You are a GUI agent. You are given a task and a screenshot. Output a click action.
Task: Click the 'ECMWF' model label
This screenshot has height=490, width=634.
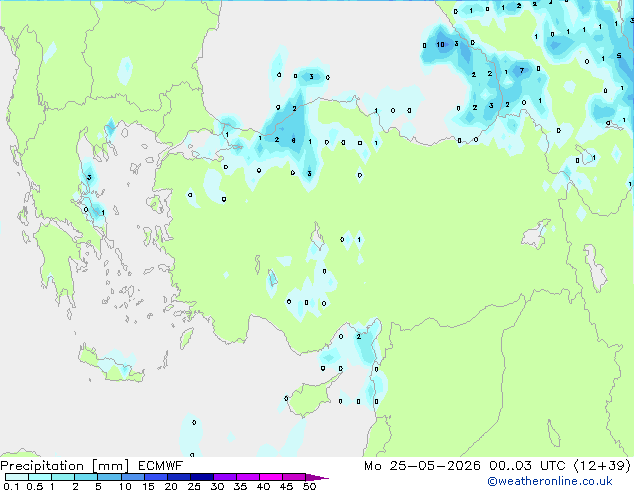point(160,466)
